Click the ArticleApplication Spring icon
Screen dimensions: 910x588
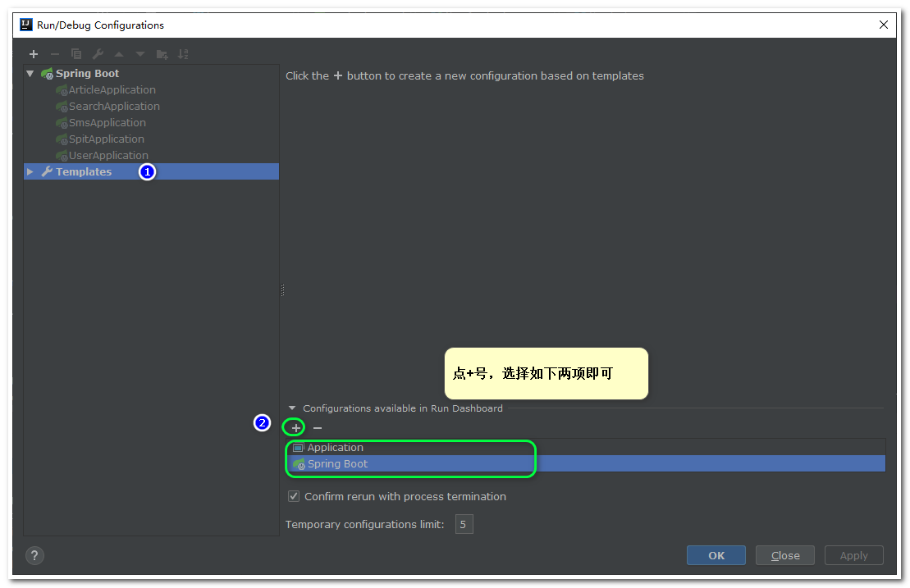point(62,90)
